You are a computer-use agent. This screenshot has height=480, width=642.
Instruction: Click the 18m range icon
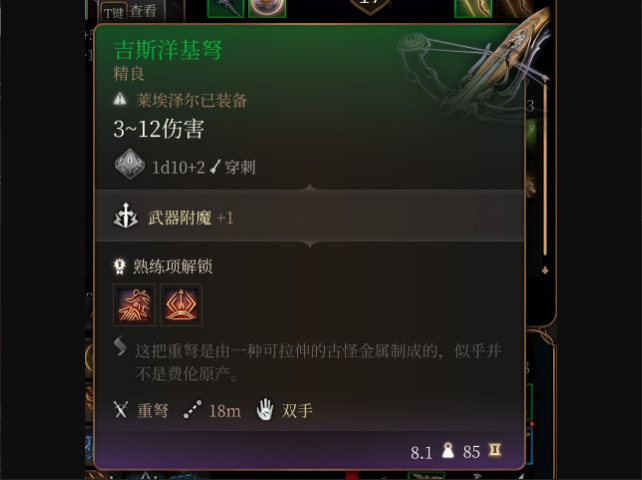coord(192,410)
